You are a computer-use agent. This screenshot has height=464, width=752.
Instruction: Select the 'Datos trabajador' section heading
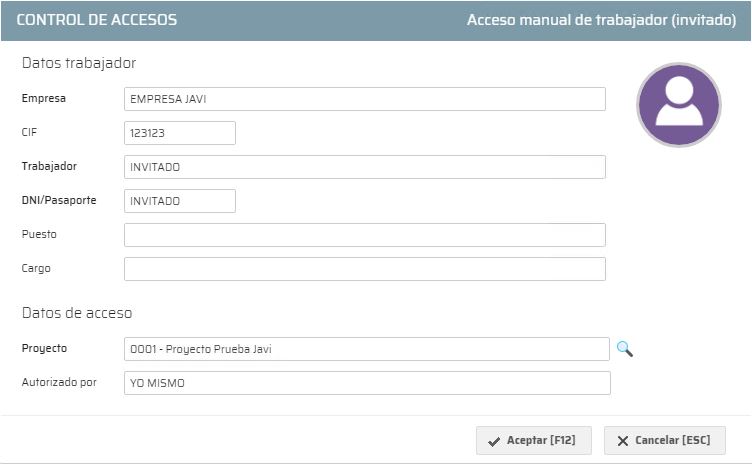[x=79, y=63]
